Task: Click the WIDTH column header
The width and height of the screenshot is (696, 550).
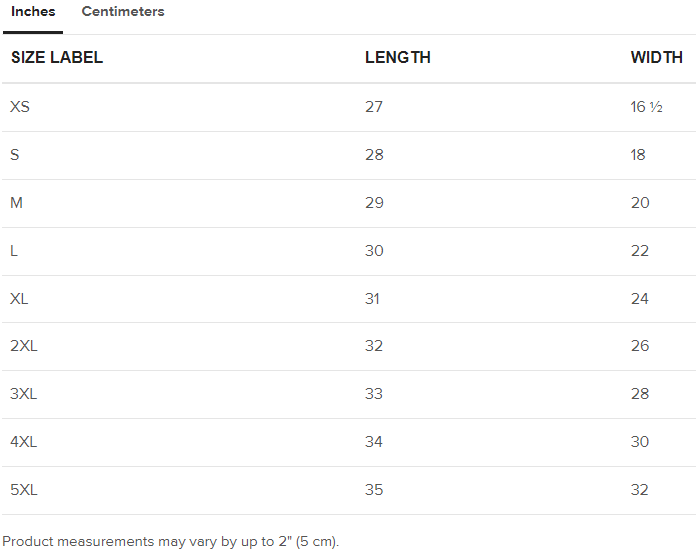Action: [x=656, y=58]
